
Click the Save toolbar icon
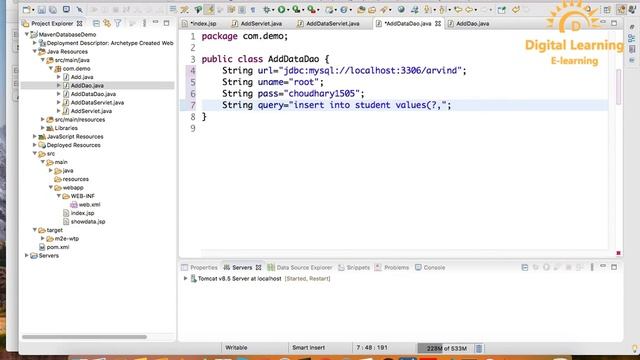[42, 9]
